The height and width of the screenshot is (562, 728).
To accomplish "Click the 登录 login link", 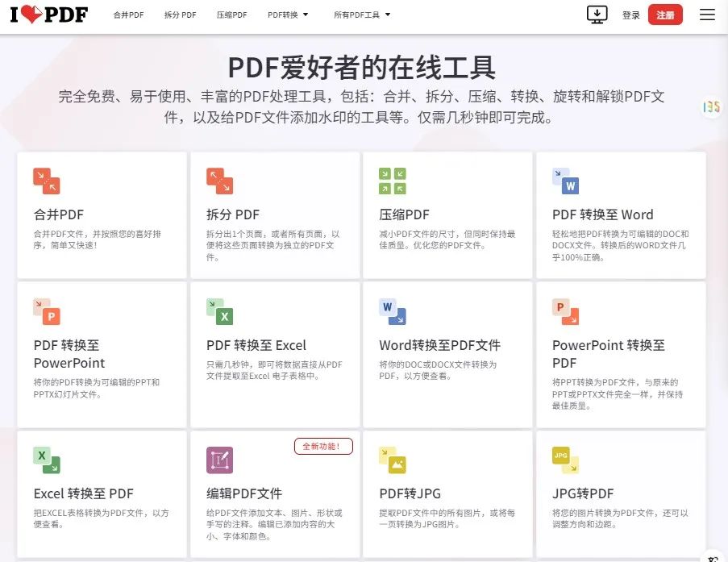I will tap(631, 15).
